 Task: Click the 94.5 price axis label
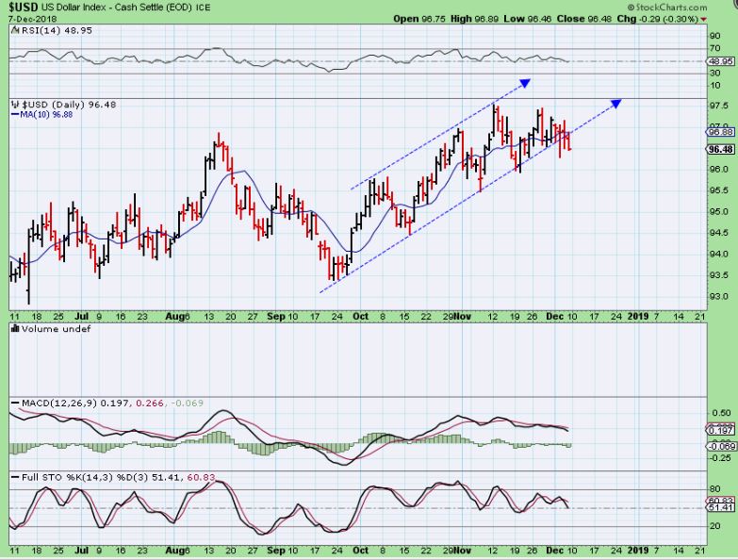(x=718, y=233)
